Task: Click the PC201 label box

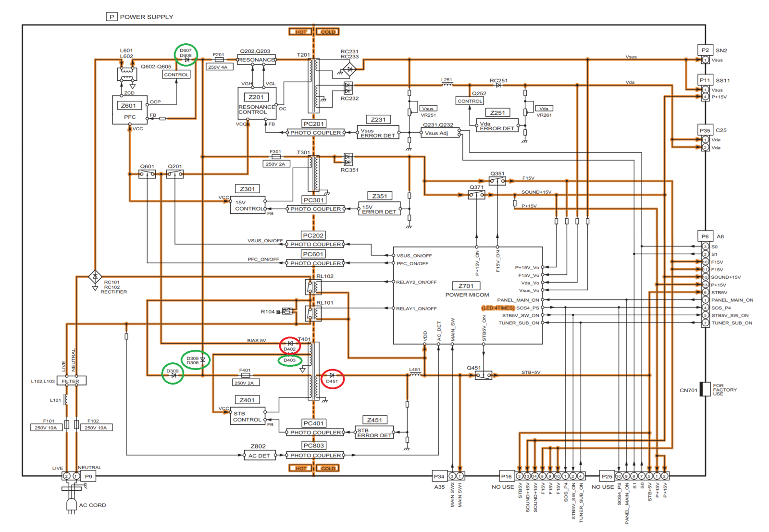Action: click(314, 124)
